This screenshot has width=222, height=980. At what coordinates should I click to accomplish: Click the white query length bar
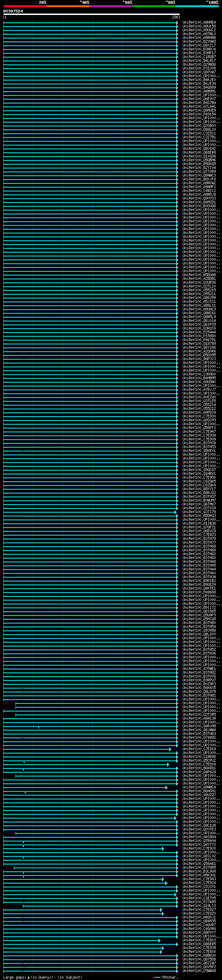point(91,15)
